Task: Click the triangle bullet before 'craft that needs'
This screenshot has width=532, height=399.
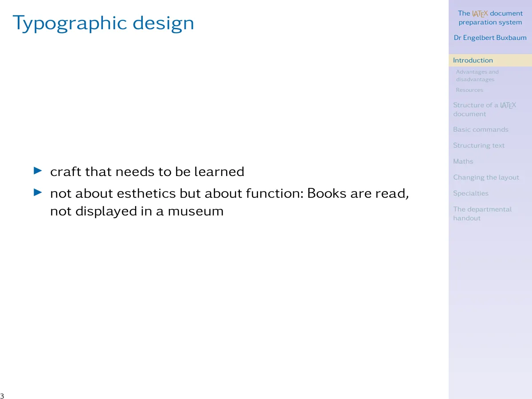Action: 38,170
